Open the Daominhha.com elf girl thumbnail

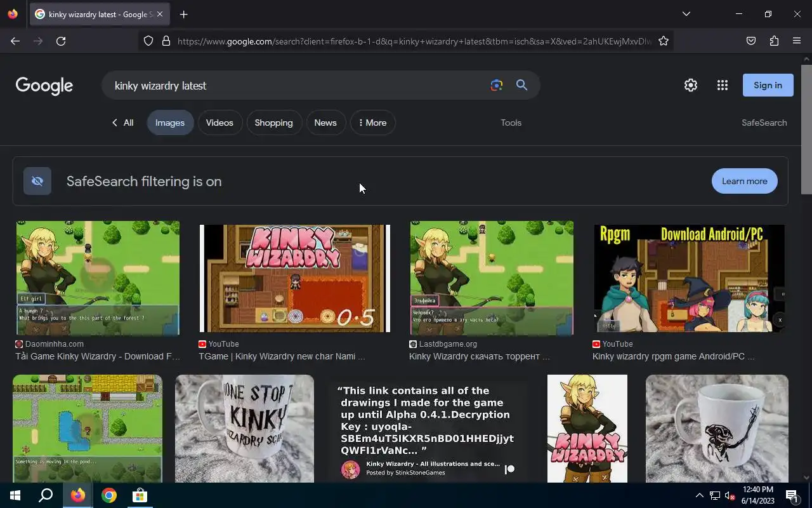click(98, 277)
